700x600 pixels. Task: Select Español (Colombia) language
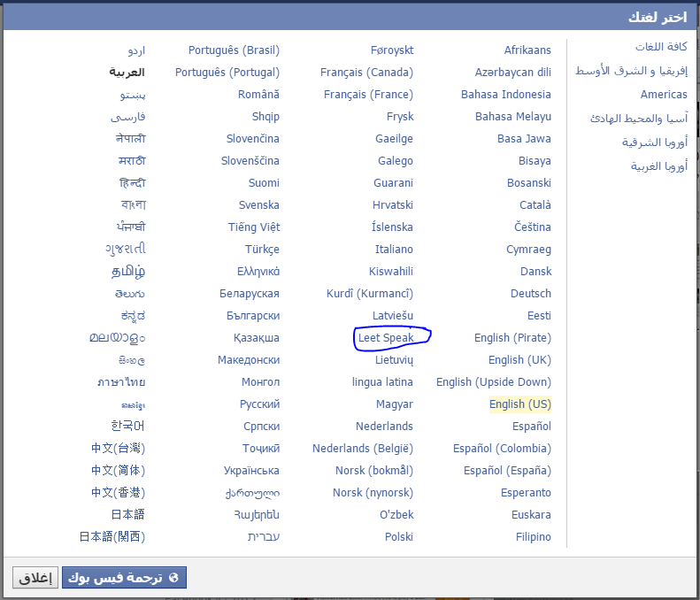502,448
